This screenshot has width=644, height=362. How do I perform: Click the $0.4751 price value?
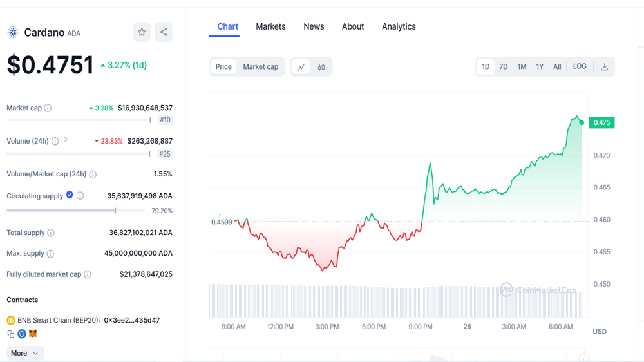tap(50, 65)
